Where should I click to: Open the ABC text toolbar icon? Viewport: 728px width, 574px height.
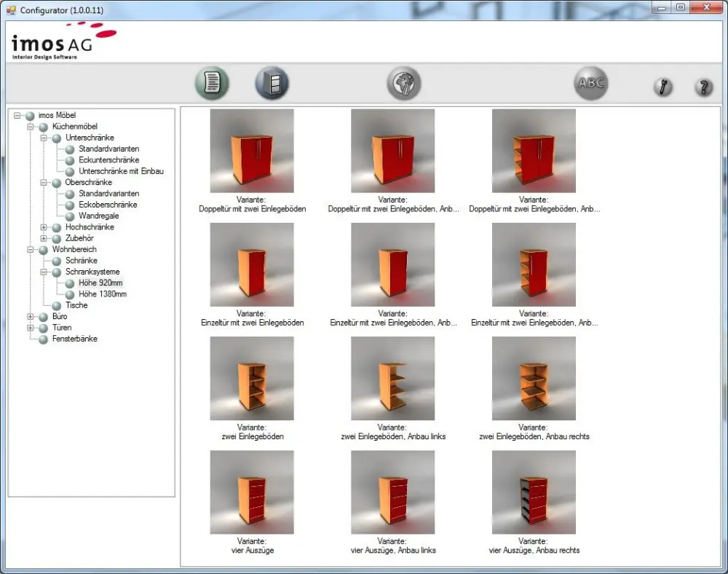coord(590,82)
